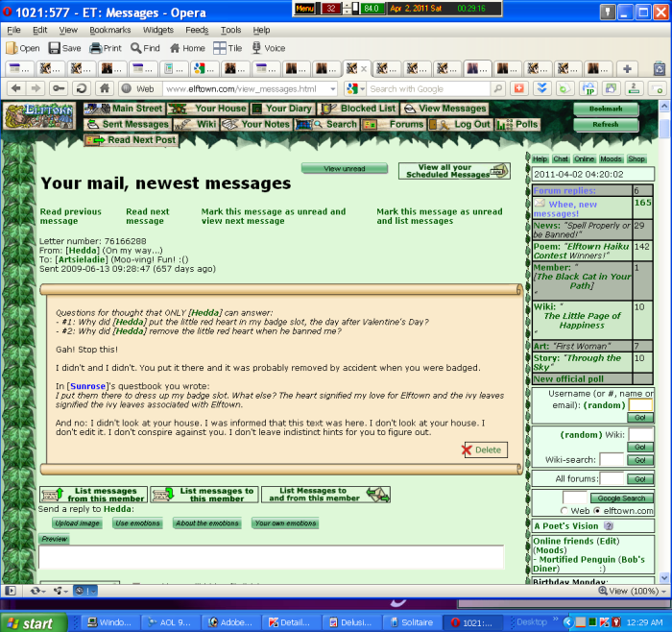The image size is (672, 632).
Task: Open a new tab with plus icon
Action: 627,68
